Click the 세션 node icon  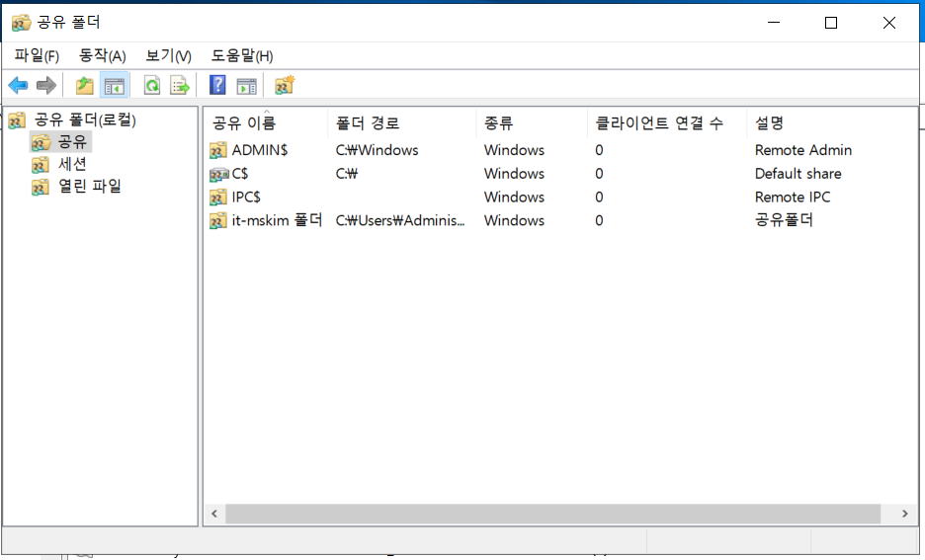click(41, 165)
